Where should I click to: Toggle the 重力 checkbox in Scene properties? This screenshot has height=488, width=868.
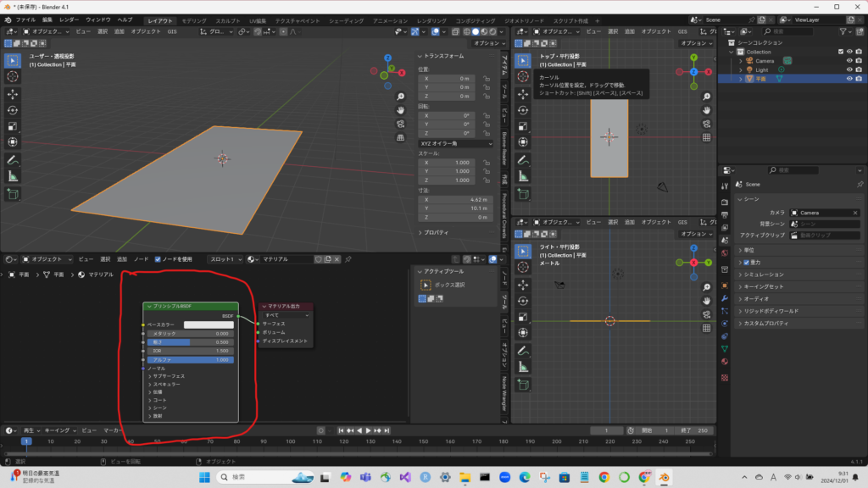tap(746, 263)
